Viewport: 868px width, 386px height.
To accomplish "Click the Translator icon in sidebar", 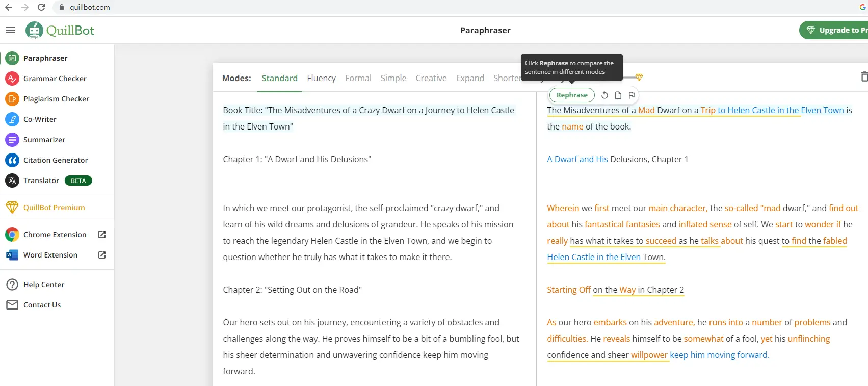I will click(12, 181).
